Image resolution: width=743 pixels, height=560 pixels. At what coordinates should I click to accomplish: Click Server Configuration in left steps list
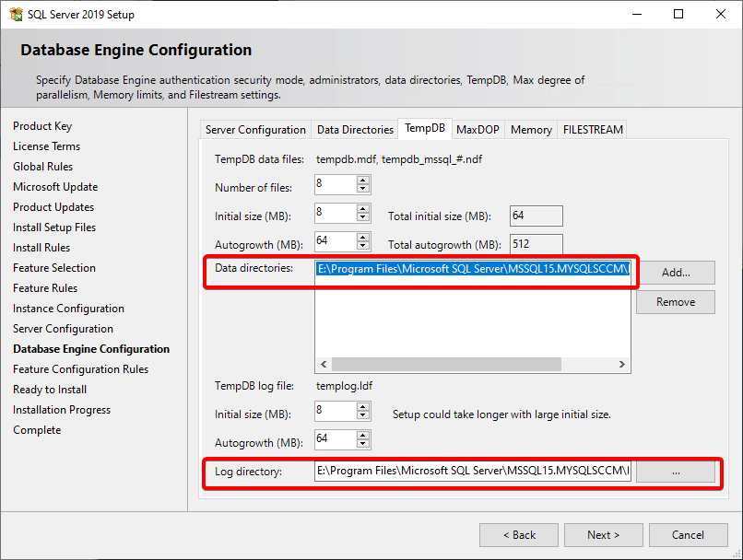(x=63, y=329)
